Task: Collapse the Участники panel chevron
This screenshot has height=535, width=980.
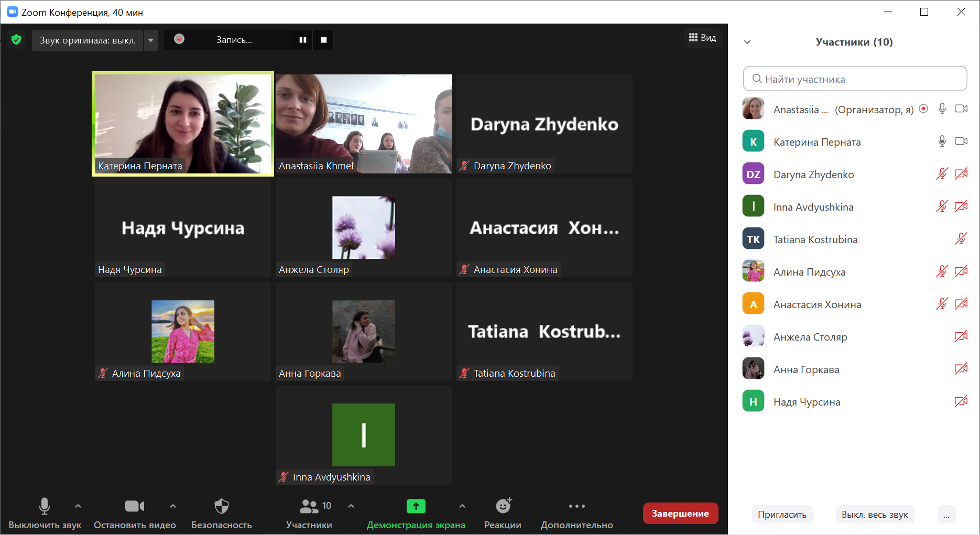Action: pyautogui.click(x=747, y=42)
